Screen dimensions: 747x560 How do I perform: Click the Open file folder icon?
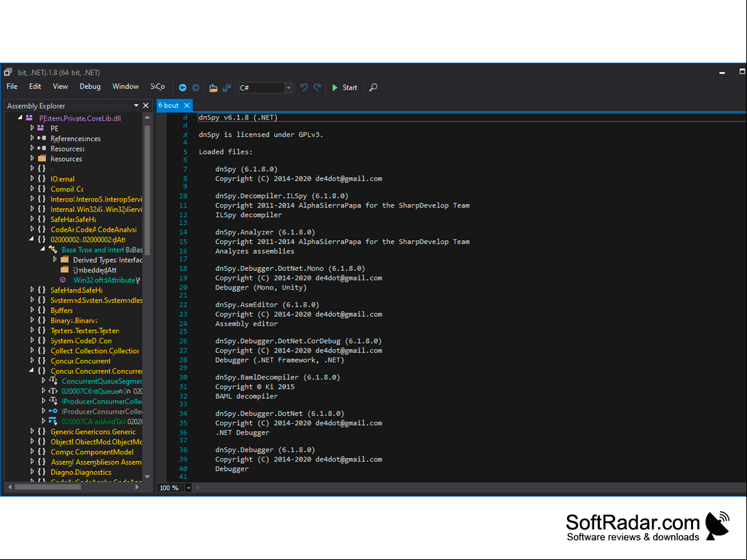click(214, 87)
